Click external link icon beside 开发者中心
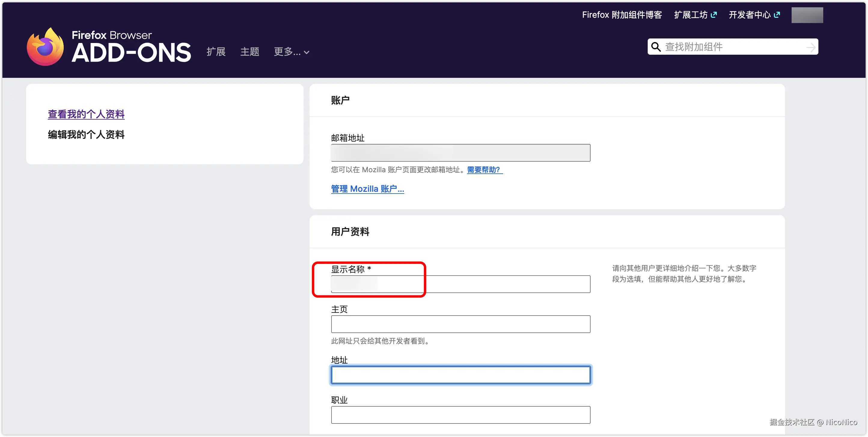Viewport: 868px width, 437px height. click(777, 15)
